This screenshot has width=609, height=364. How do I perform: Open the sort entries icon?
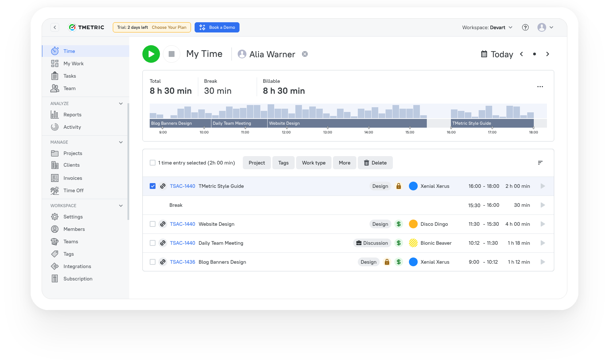(x=540, y=163)
